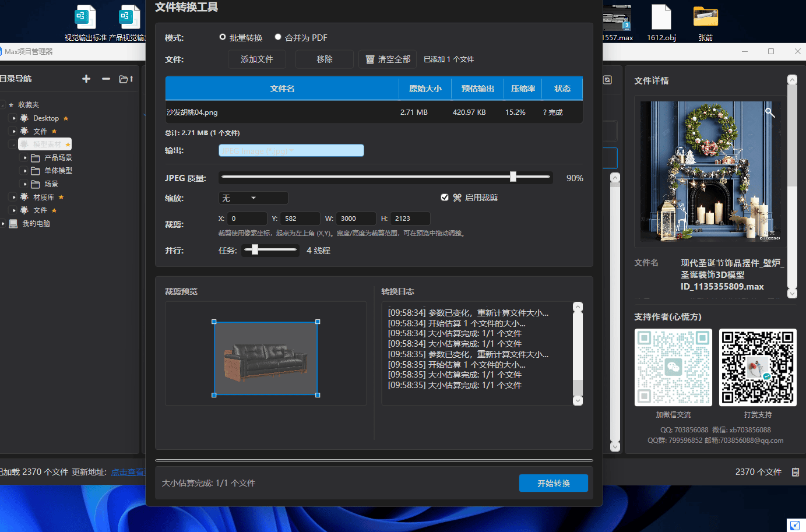Click the JPEG 质量 slider handle
The height and width of the screenshot is (532, 806).
(513, 177)
